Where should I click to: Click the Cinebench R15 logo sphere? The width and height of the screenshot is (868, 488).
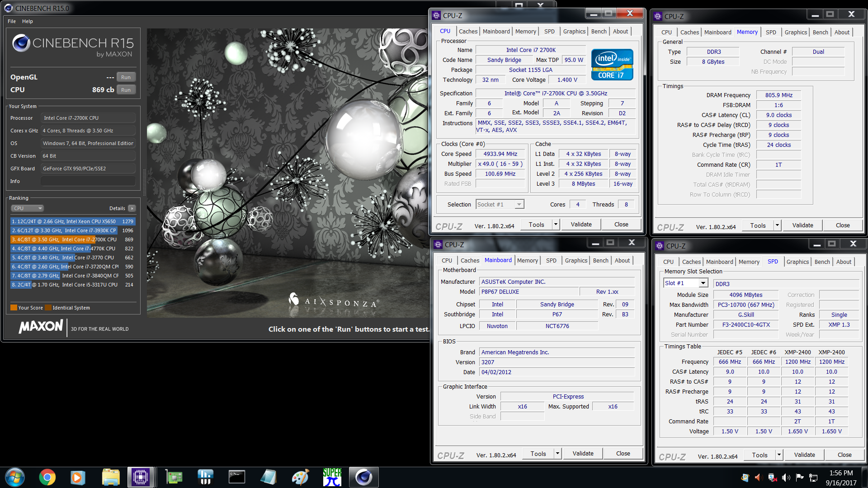tap(21, 43)
